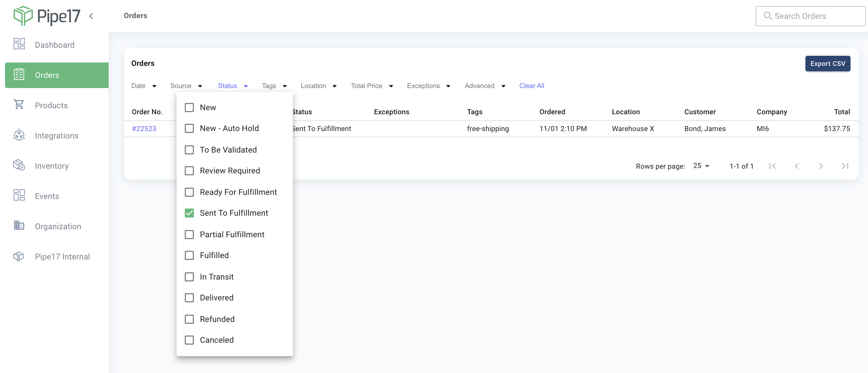
Task: Click the Inventory box icon
Action: (x=19, y=165)
